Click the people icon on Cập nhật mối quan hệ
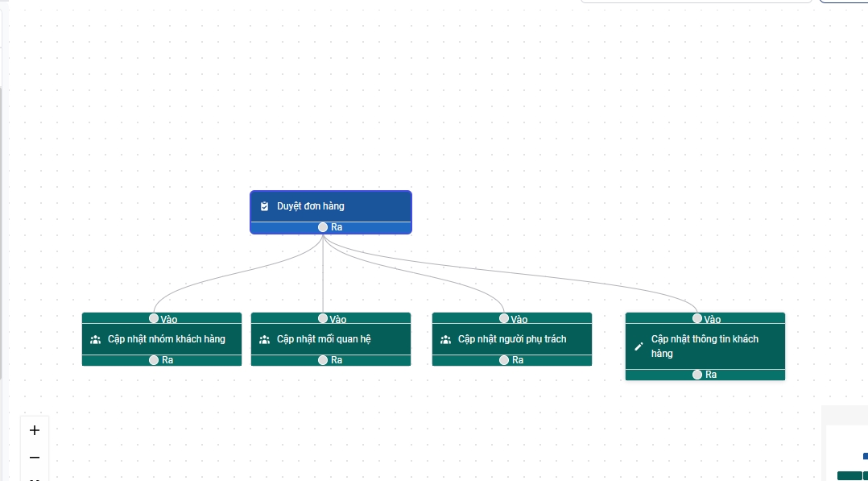Screen dimensions: 868x481 click(x=264, y=340)
